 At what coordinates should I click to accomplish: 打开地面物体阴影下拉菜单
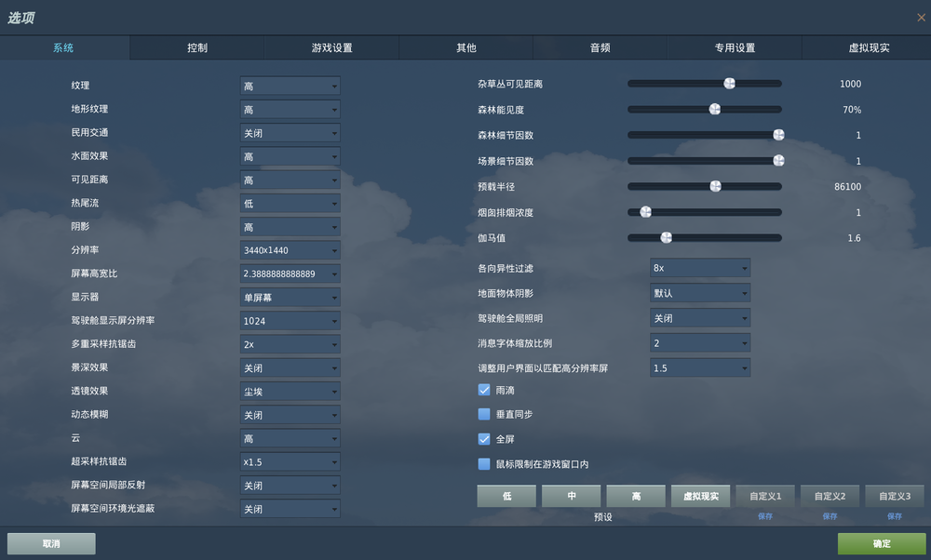tap(700, 292)
